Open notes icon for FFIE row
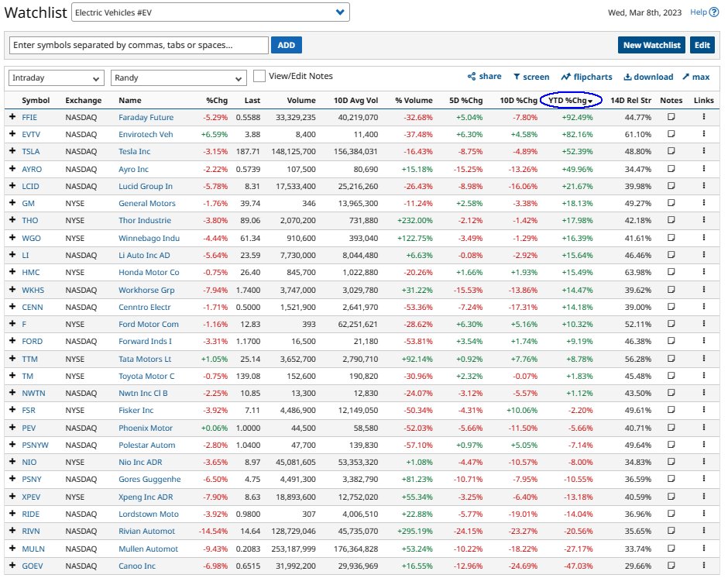This screenshot has height=585, width=728. tap(671, 117)
